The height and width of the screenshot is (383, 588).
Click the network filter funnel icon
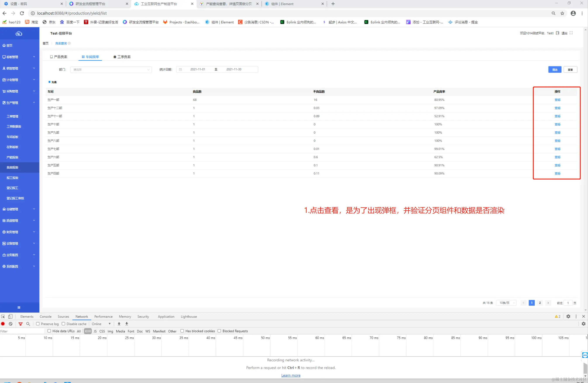click(21, 324)
